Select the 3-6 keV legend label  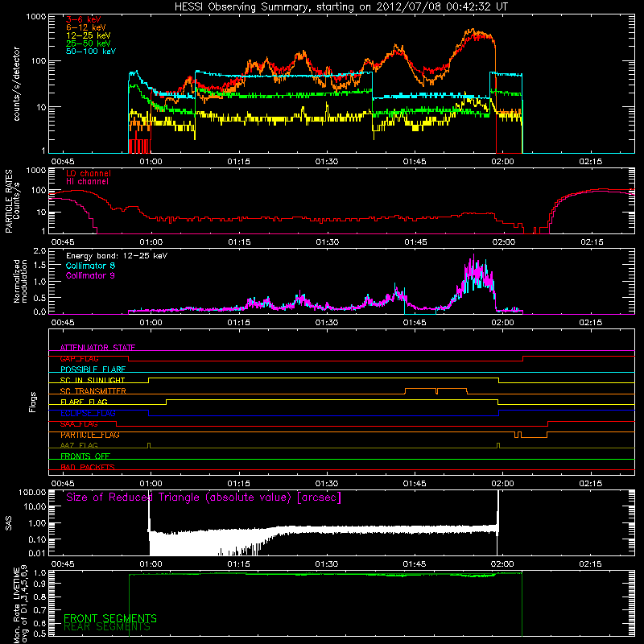click(84, 19)
